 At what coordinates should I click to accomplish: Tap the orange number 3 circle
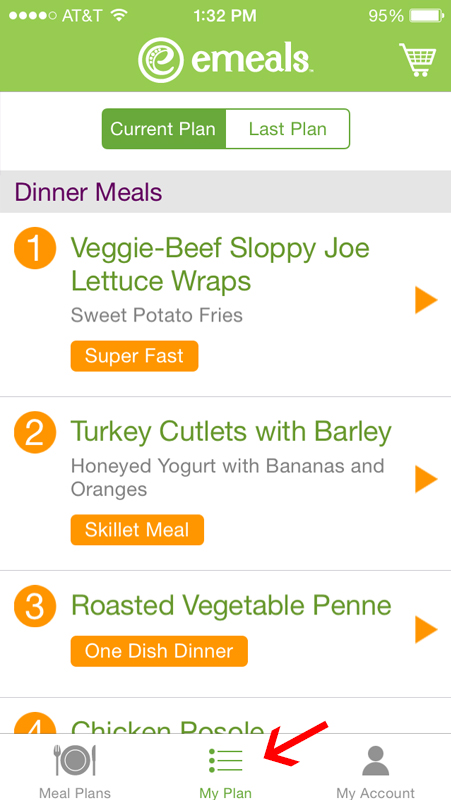tap(35, 606)
